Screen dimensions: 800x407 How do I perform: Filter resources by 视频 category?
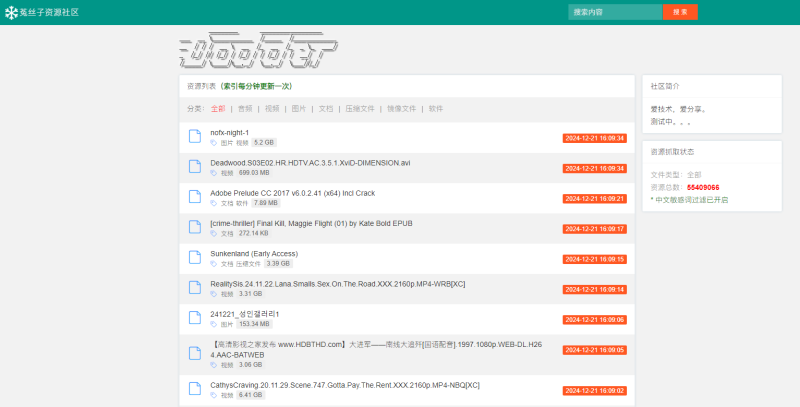coord(272,108)
